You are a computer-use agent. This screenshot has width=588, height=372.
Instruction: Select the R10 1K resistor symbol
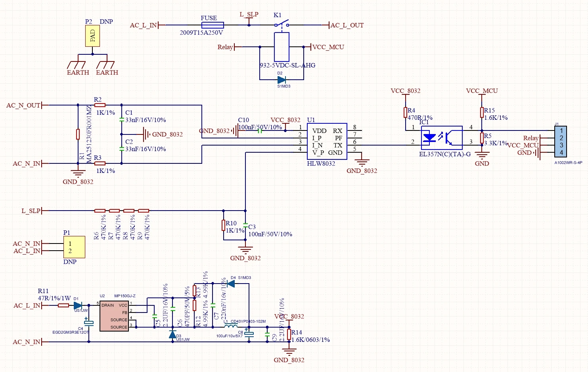224,225
